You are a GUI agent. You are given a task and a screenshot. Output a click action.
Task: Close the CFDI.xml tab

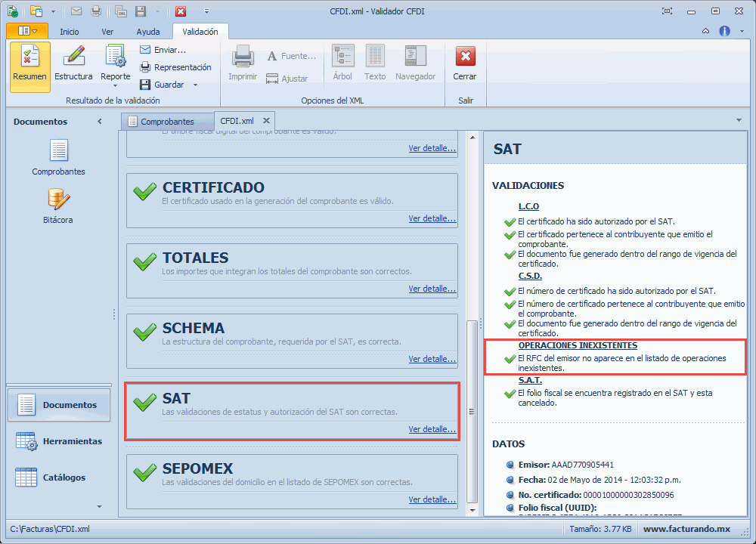click(266, 121)
